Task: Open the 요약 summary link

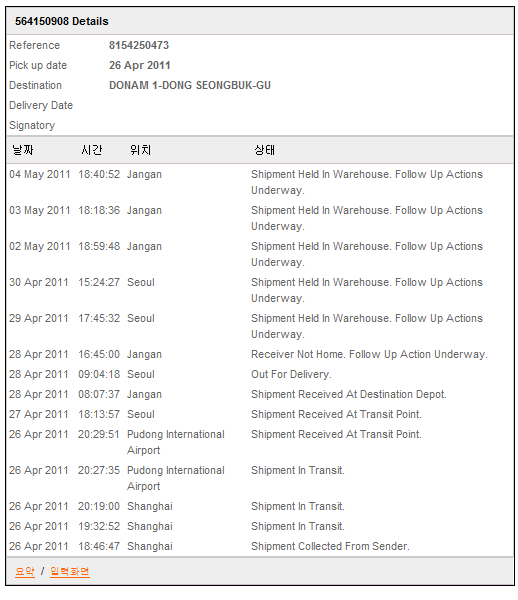Action: tap(25, 571)
